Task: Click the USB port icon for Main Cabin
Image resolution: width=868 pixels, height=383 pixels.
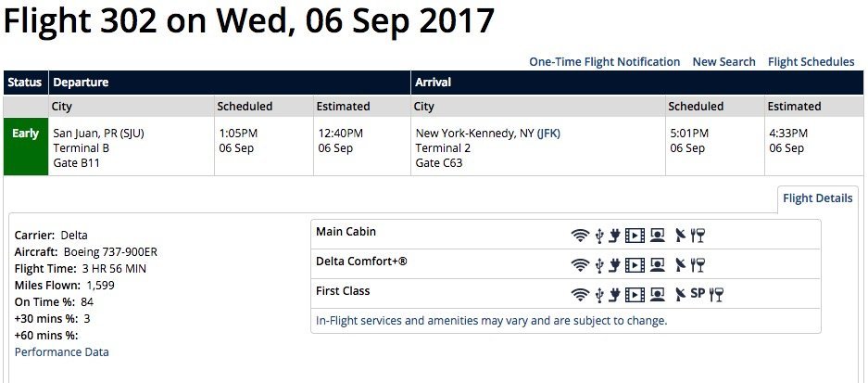Action: 599,236
